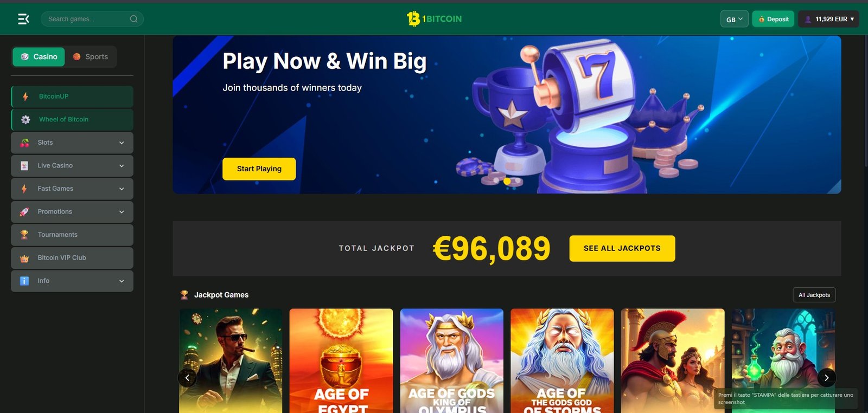
Task: Open the Age of Egypt game thumbnail
Action: coord(341,361)
